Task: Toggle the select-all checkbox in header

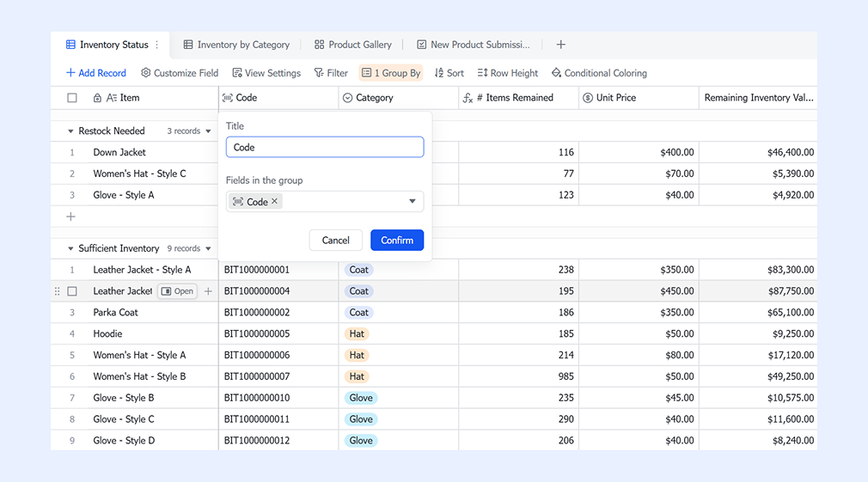Action: [72, 98]
